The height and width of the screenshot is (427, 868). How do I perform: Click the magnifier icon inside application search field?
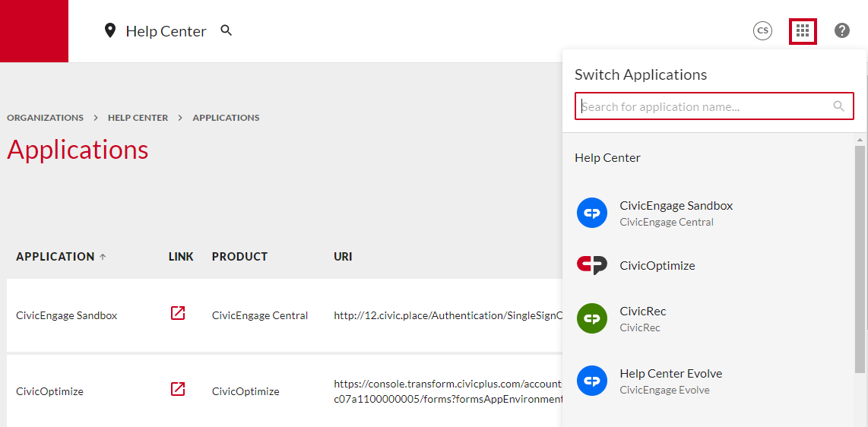(839, 106)
